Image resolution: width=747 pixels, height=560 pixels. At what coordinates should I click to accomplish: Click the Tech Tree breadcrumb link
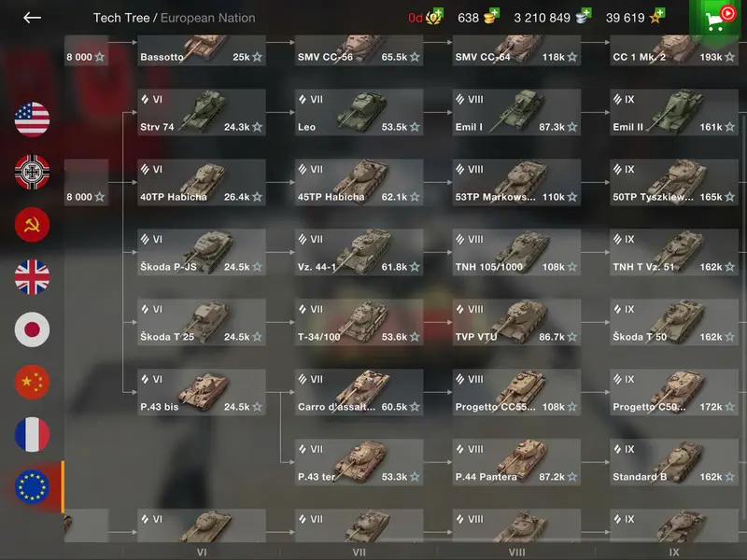tap(121, 18)
